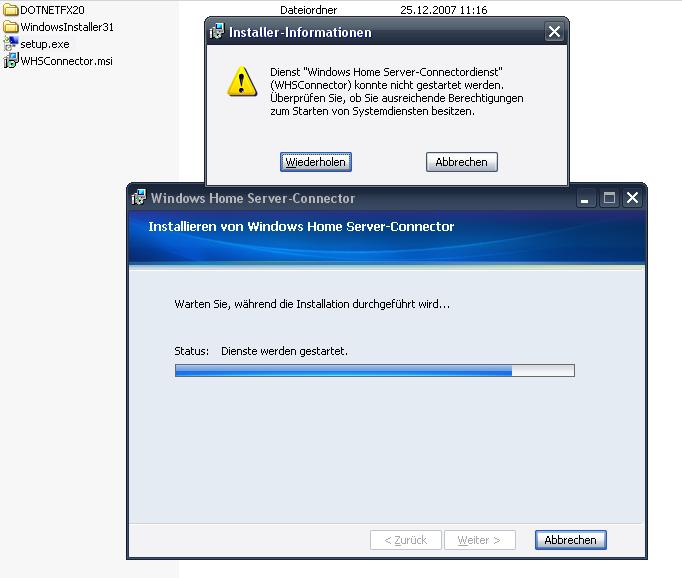Click the Installer-Informationen title bar icon
Viewport: 682px width, 578px height.
tap(217, 32)
